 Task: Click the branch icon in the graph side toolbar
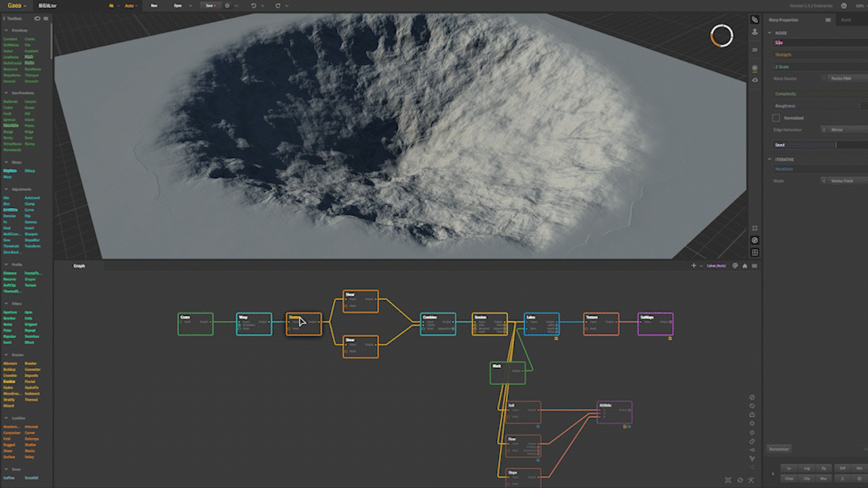752,458
